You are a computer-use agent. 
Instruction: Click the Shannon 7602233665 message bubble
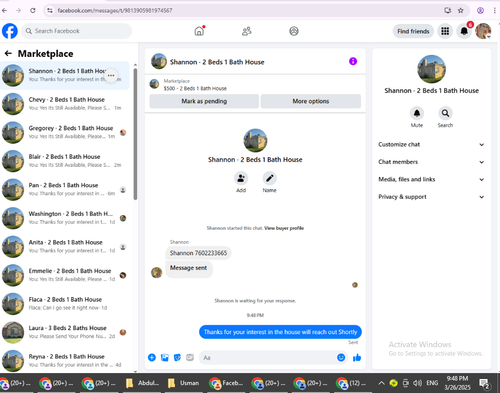(x=198, y=253)
